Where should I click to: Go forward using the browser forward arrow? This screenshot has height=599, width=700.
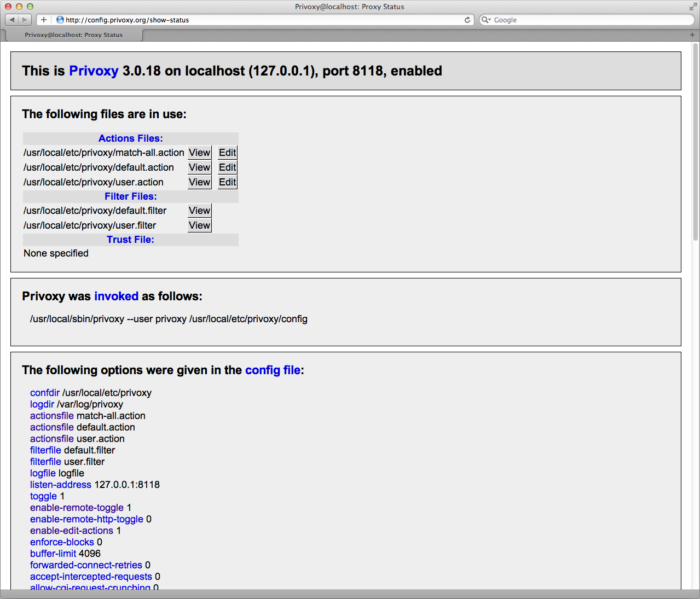coord(25,20)
